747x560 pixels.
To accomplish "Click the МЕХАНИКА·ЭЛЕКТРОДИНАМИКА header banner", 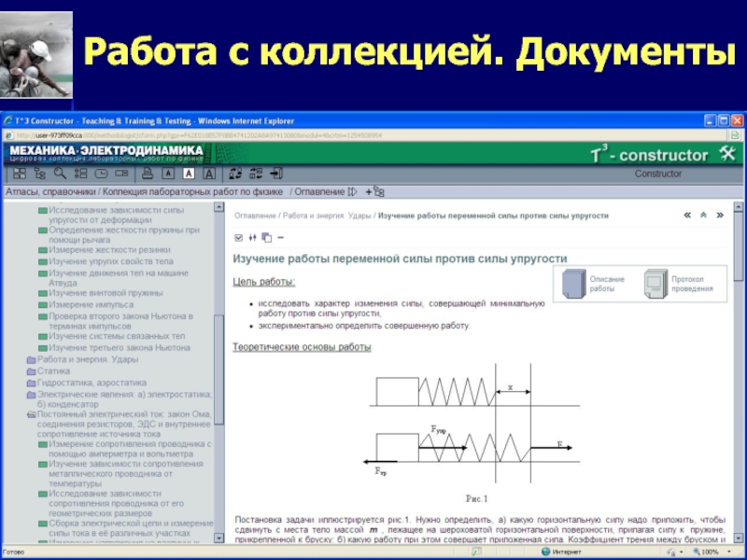I will (x=106, y=153).
